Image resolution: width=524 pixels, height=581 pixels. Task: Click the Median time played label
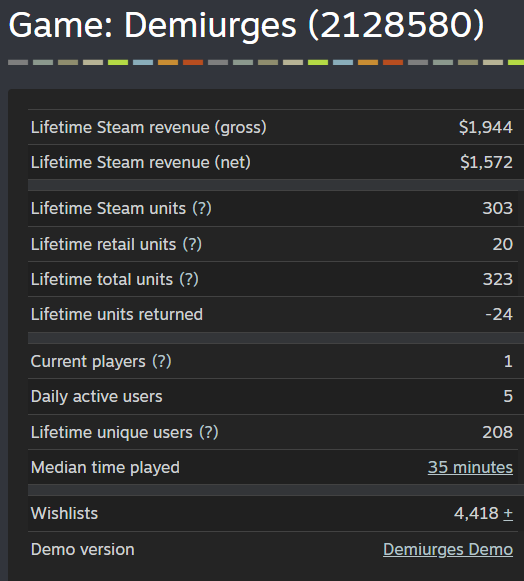105,468
